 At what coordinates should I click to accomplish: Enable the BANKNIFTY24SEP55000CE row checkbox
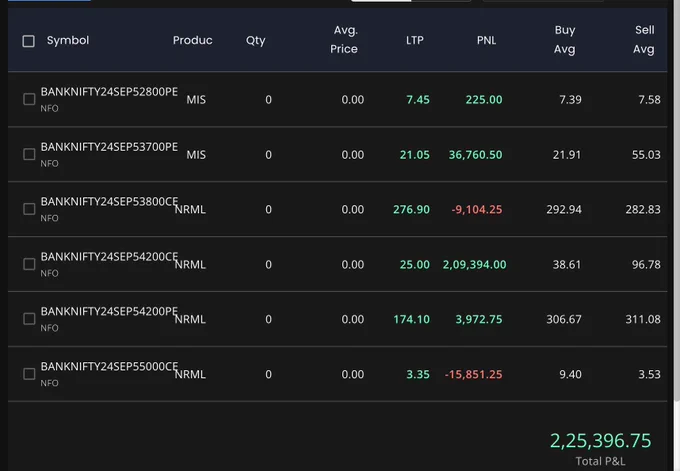point(29,374)
